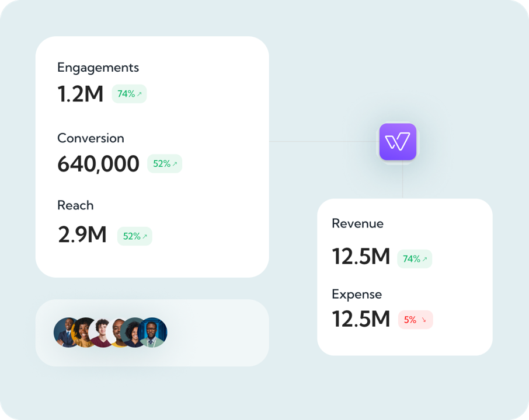The height and width of the screenshot is (420, 529).
Task: Select the Revenue label
Action: point(357,223)
